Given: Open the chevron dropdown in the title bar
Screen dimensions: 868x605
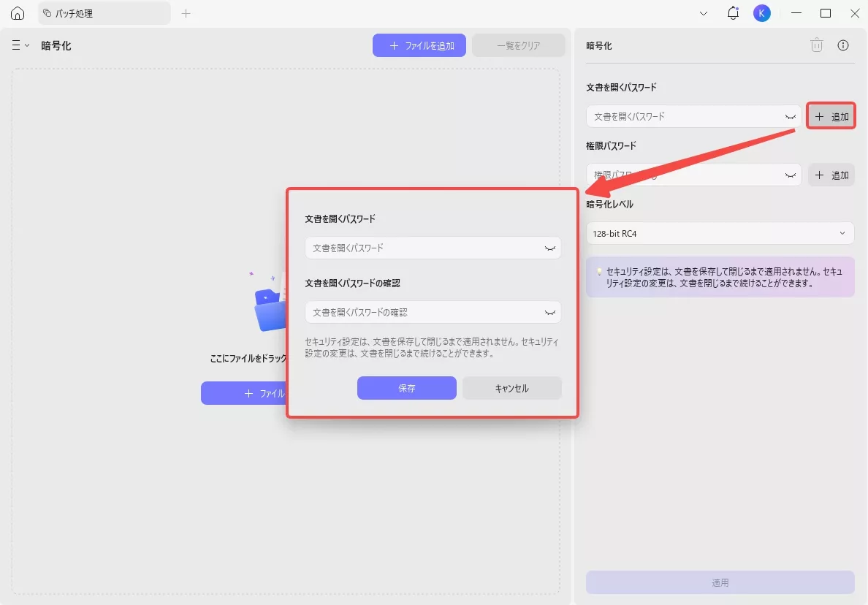Looking at the screenshot, I should click(x=704, y=12).
